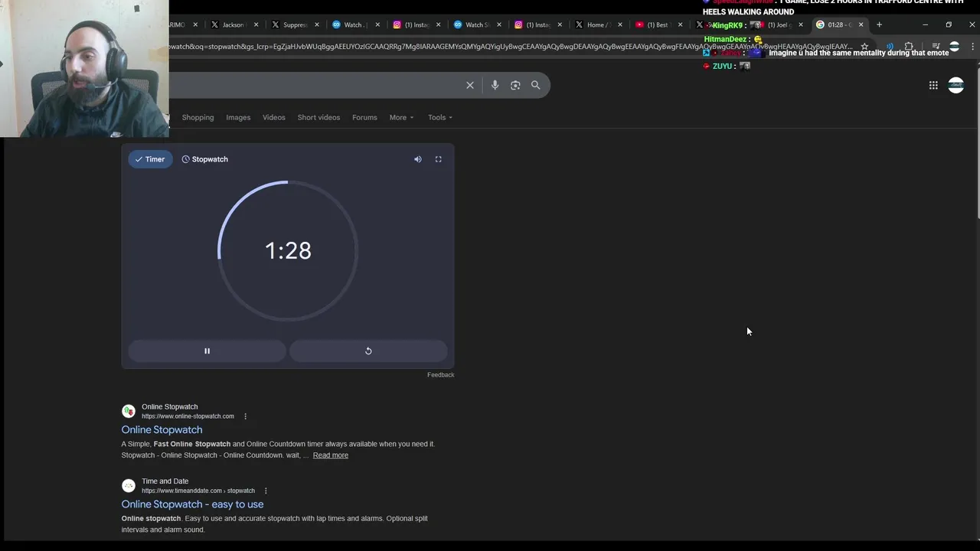
Task: Open the browser extensions puzzle icon
Action: 909,47
